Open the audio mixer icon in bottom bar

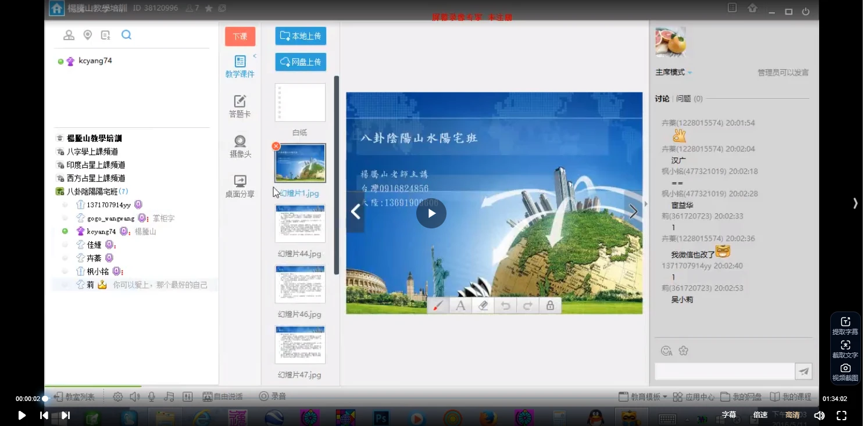point(187,396)
